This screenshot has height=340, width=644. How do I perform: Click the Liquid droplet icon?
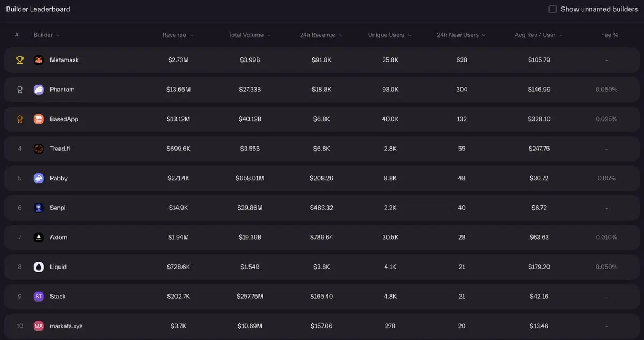tap(39, 267)
